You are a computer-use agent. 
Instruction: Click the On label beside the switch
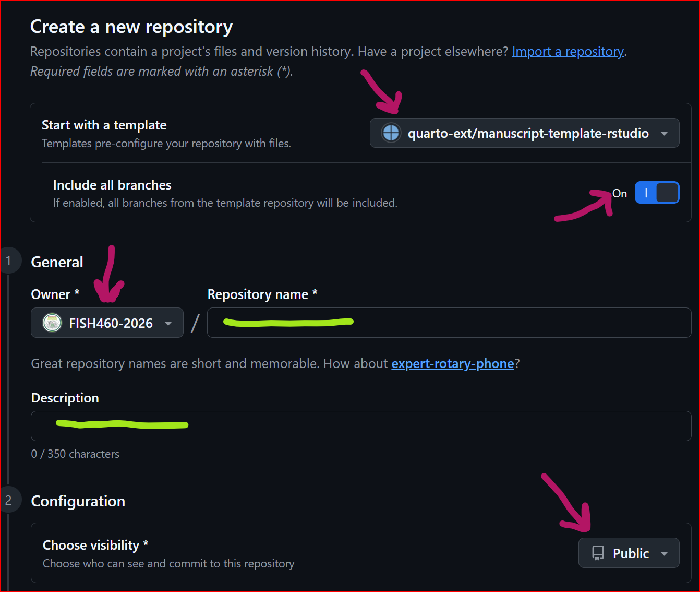tap(620, 194)
